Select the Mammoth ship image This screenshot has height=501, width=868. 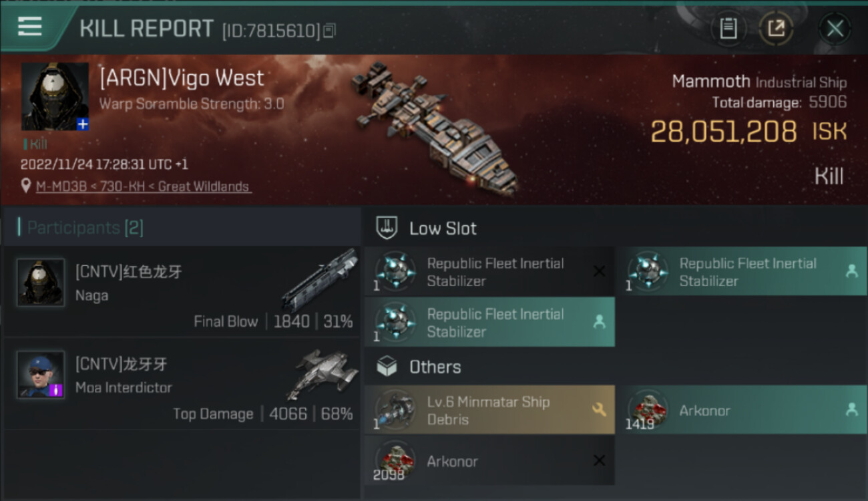click(435, 127)
